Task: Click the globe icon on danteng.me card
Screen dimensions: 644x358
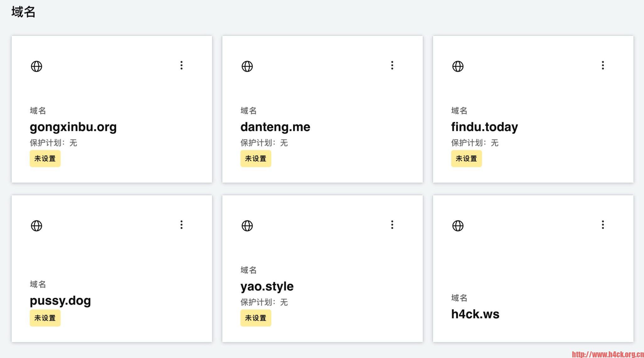Action: point(247,66)
